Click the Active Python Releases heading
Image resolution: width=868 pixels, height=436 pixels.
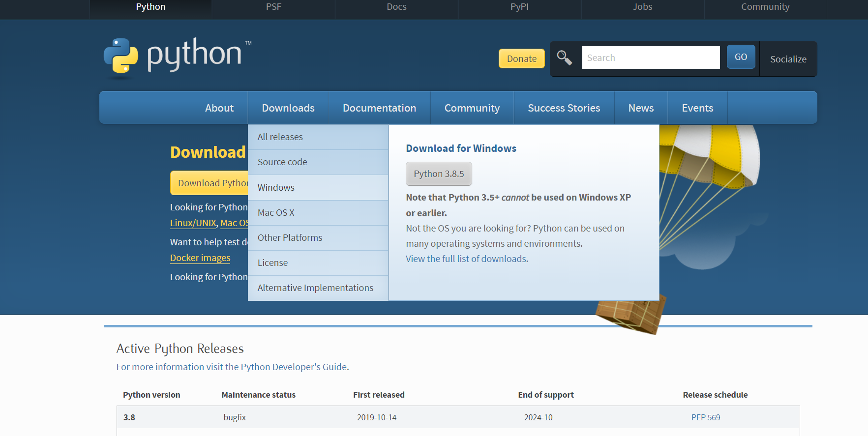click(180, 349)
